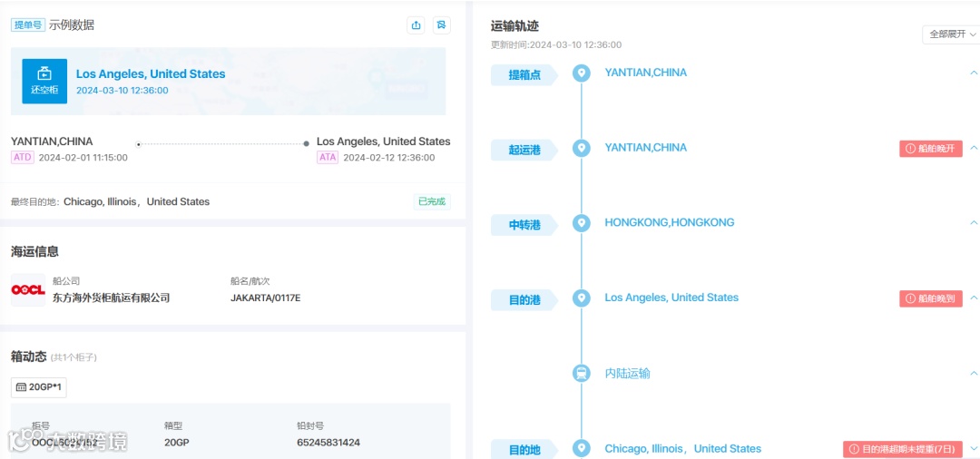Click the 海运信息 heading
The width and height of the screenshot is (980, 459).
point(35,251)
